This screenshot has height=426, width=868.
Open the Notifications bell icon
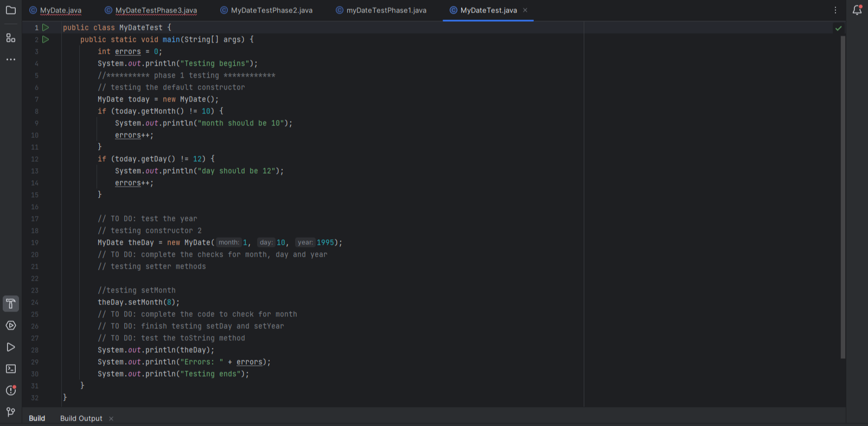[x=857, y=10]
